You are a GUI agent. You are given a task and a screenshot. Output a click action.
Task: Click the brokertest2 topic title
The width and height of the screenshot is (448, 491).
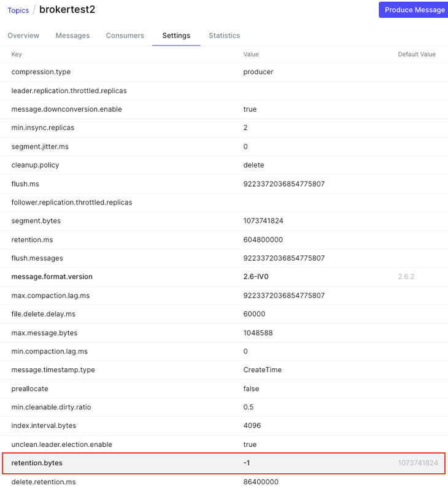(66, 10)
